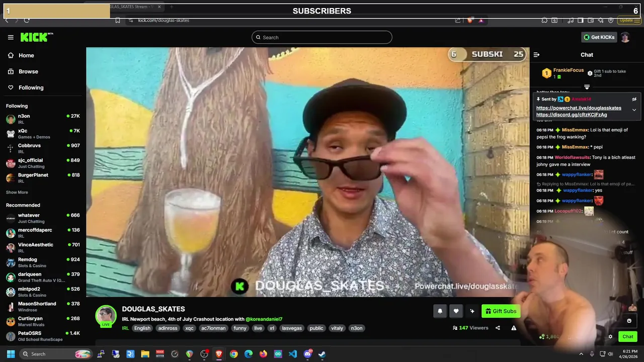Click the KICK logo

click(x=36, y=37)
